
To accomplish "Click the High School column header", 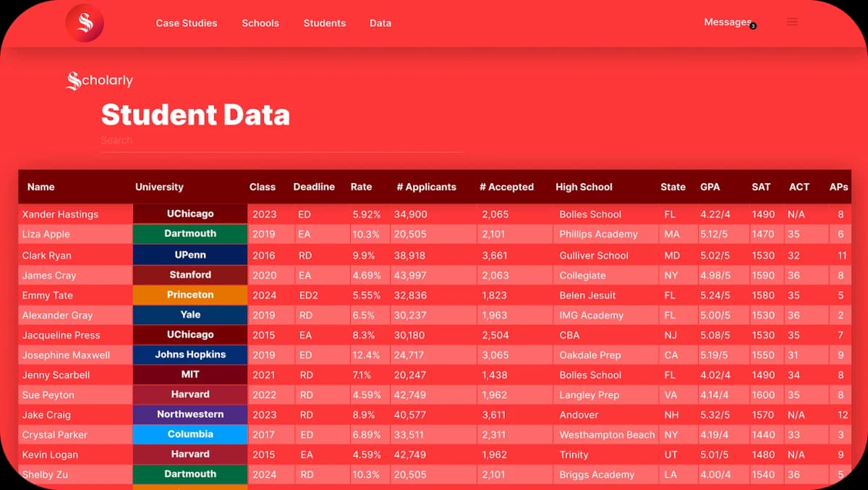I will pyautogui.click(x=584, y=187).
